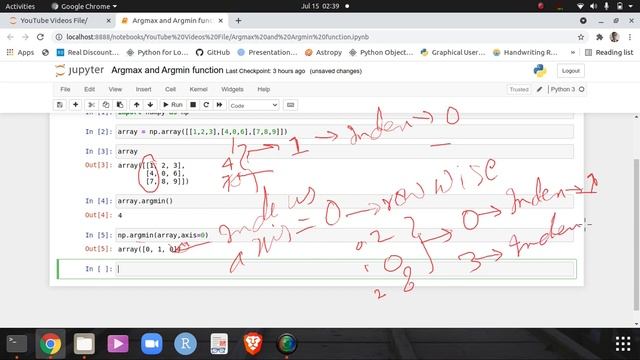The width and height of the screenshot is (640, 360).
Task: Open the Kernel menu
Action: (198, 89)
